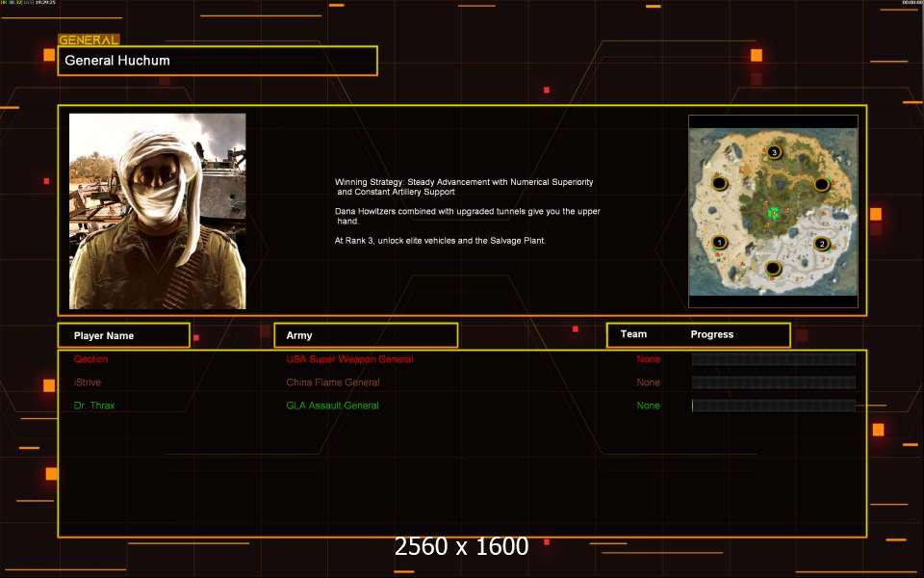
Task: Click start position marker 1 on minimap
Action: pyautogui.click(x=719, y=243)
